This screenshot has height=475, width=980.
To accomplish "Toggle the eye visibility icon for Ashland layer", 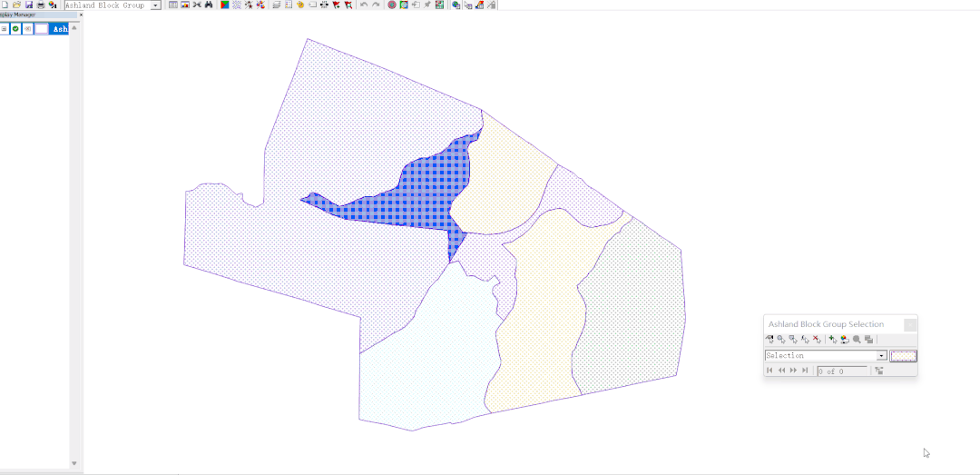I will coord(27,29).
